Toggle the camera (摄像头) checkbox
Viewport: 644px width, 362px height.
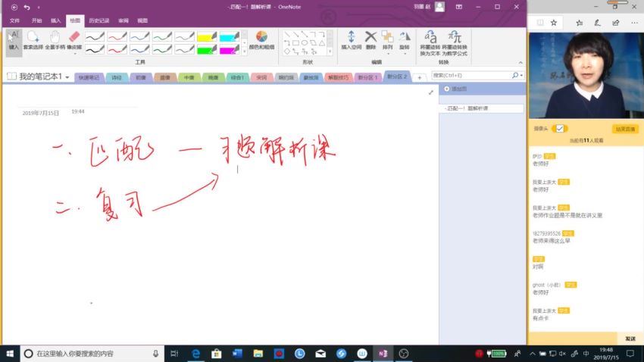click(x=559, y=129)
